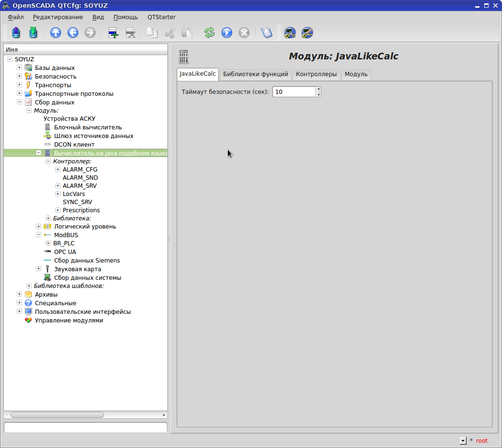The image size is (502, 448).
Task: Switch to the Модуль tab
Action: pyautogui.click(x=356, y=74)
